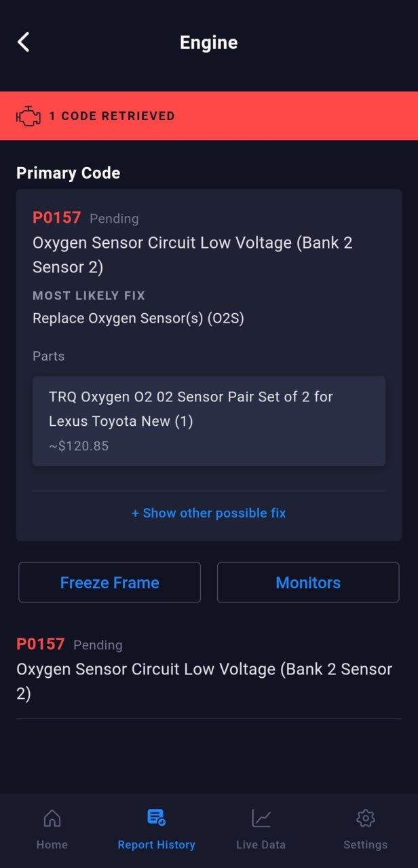
Task: Tap the Home house icon
Action: click(52, 818)
